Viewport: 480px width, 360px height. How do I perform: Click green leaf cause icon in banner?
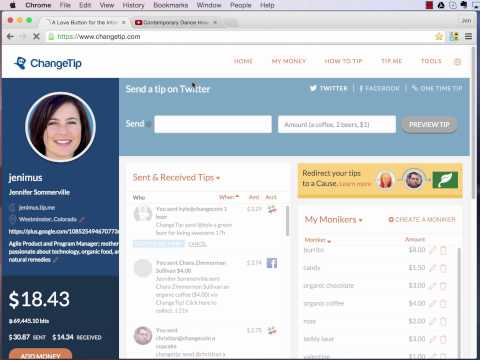point(445,180)
